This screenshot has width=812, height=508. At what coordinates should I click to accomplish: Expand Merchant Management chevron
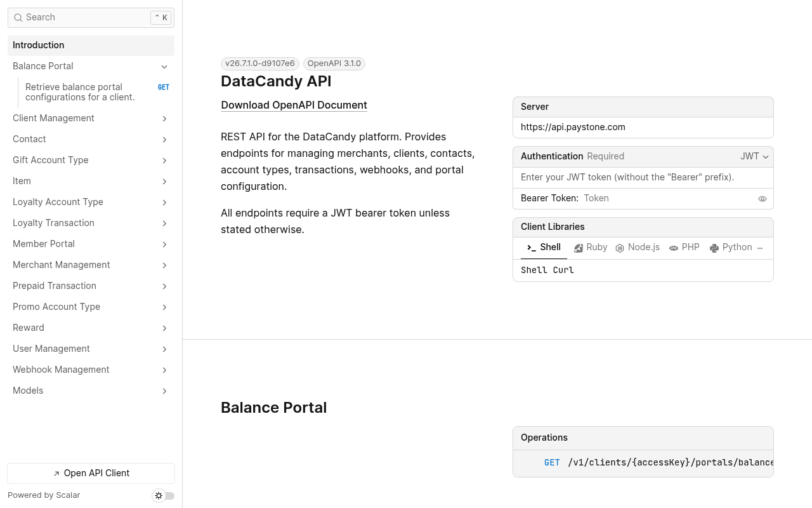click(x=164, y=265)
